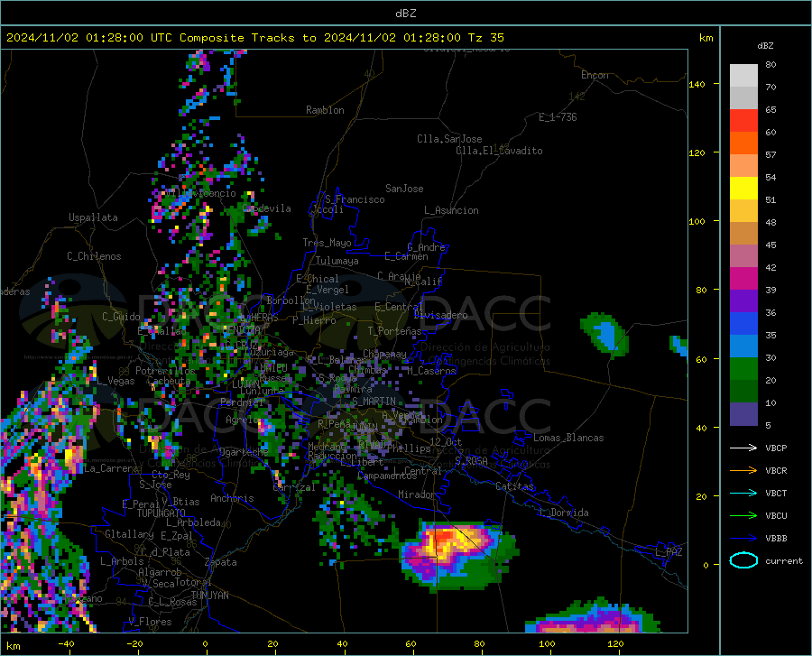Click the L_Dormida place label

pos(563,513)
